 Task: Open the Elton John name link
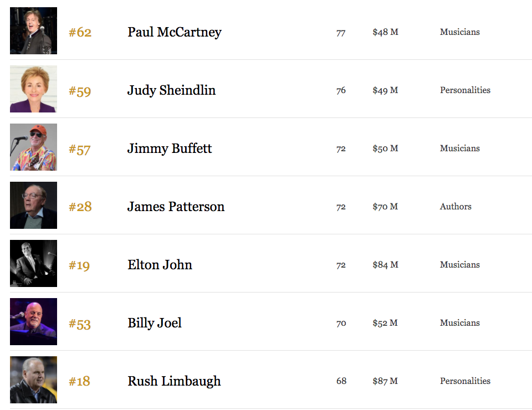[160, 265]
